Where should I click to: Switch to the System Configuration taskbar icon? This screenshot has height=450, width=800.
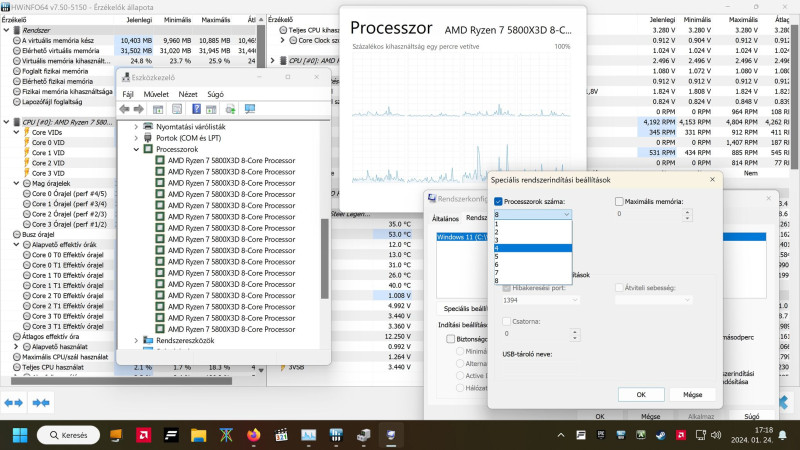pos(391,435)
